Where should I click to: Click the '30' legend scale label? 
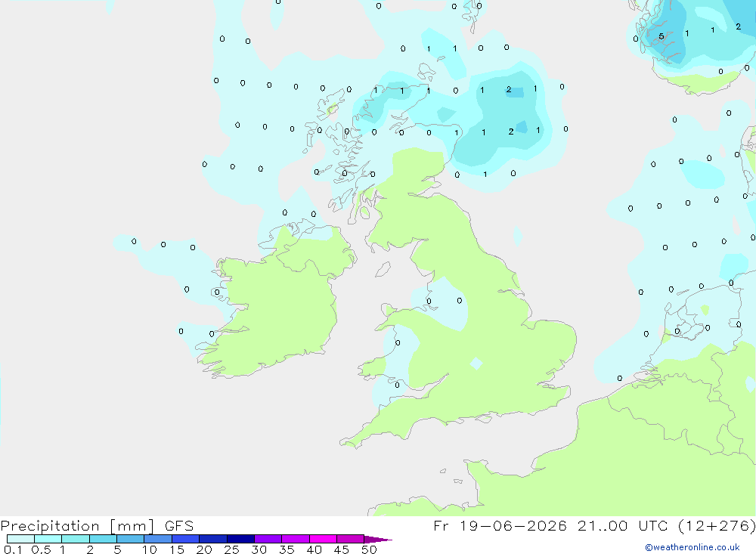click(x=259, y=549)
